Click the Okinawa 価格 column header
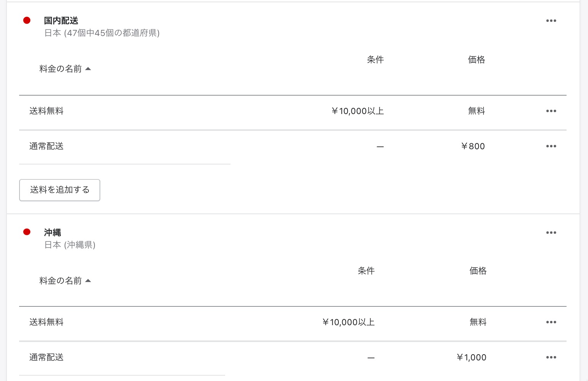This screenshot has width=588, height=381. pos(478,271)
